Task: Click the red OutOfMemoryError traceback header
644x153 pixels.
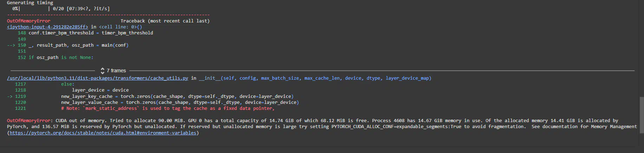Action: pyautogui.click(x=28, y=21)
